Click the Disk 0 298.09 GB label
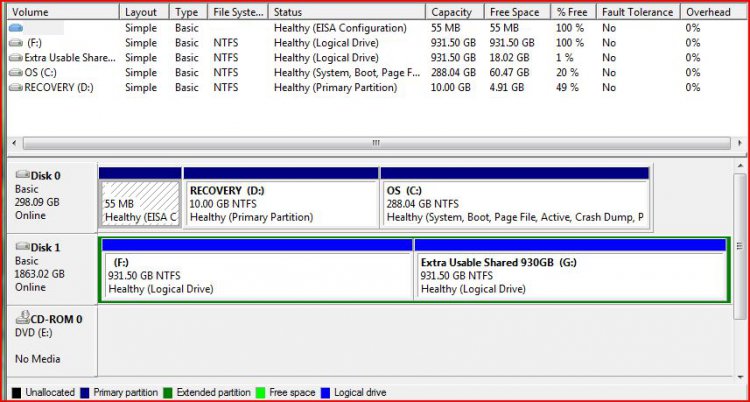This screenshot has height=402, width=750. [37, 202]
